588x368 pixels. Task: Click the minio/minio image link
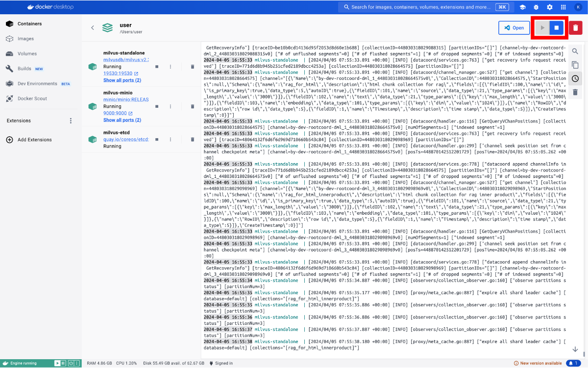pyautogui.click(x=126, y=99)
